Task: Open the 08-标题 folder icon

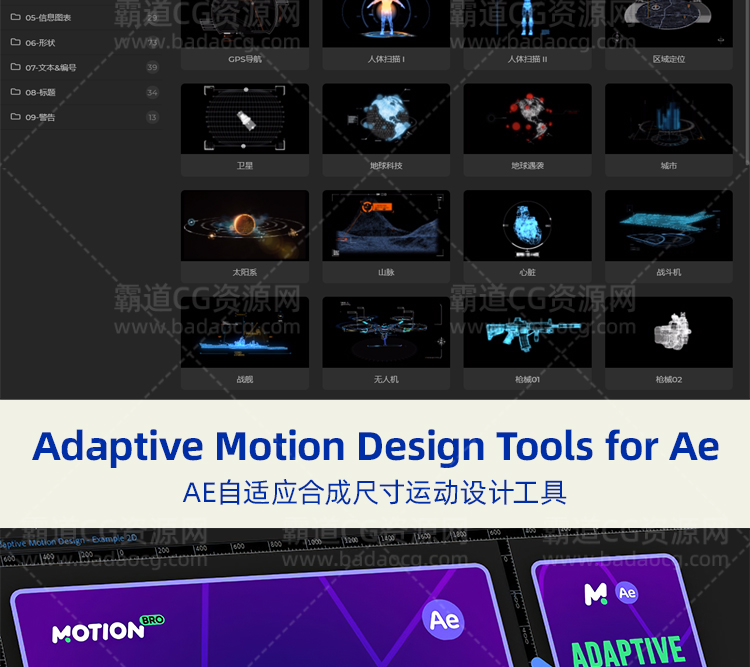Action: click(x=15, y=92)
